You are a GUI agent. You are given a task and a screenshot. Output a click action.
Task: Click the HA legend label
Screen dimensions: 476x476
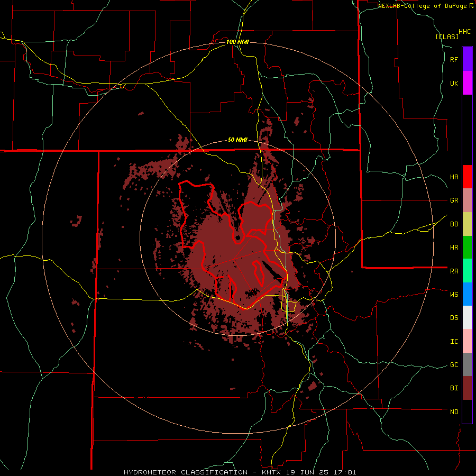[454, 177]
